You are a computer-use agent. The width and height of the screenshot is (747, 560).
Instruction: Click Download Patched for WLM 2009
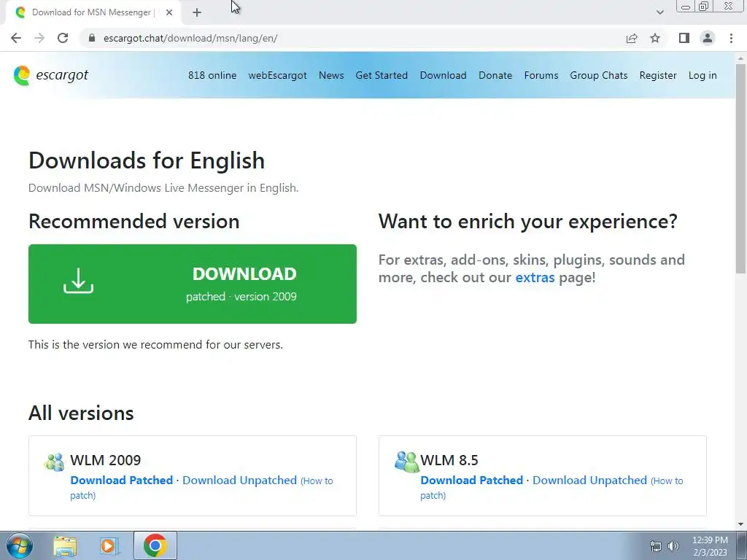(122, 480)
